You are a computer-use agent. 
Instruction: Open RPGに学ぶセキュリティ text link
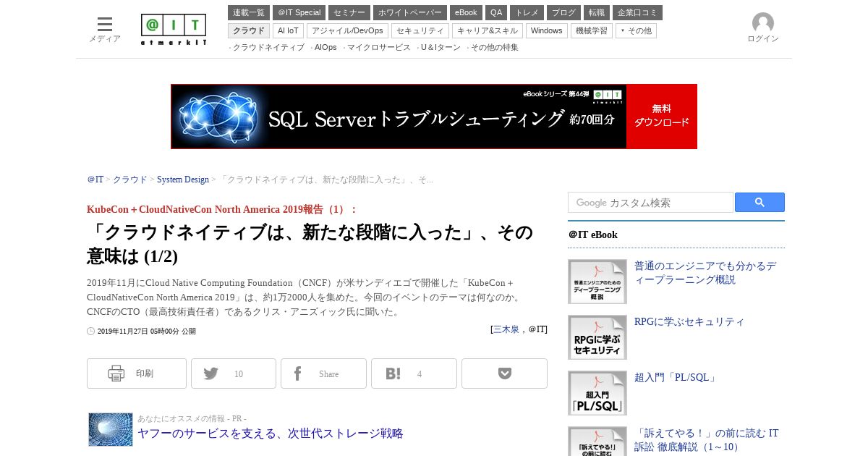point(689,321)
